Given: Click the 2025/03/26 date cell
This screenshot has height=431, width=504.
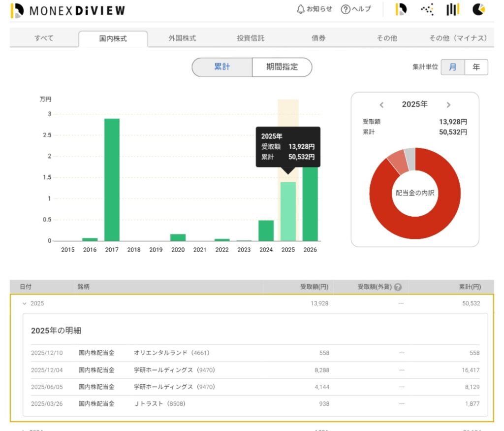Looking at the screenshot, I should 47,403.
